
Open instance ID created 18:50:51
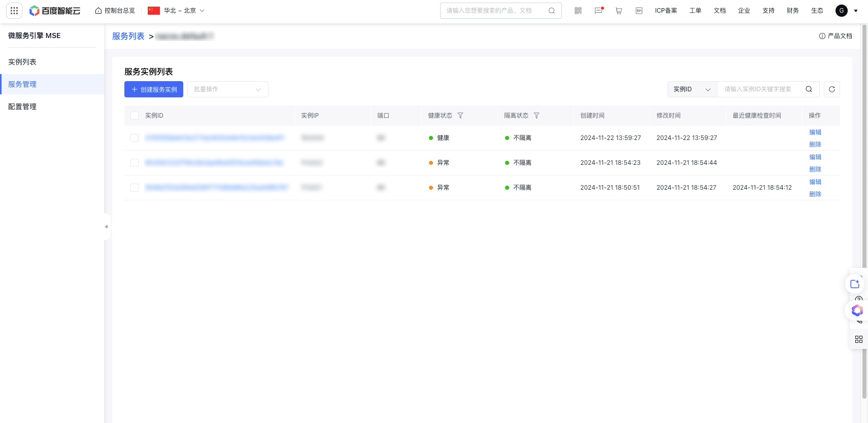point(216,188)
